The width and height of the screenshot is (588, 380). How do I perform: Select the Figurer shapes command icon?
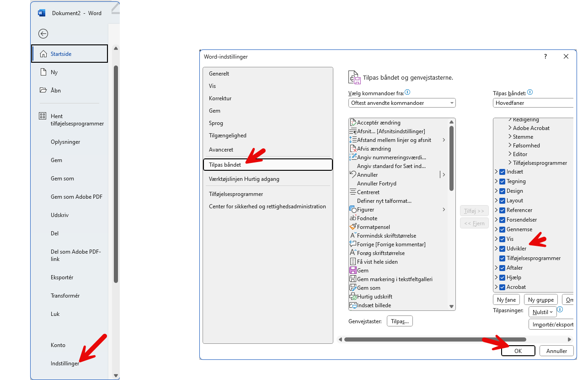click(353, 209)
